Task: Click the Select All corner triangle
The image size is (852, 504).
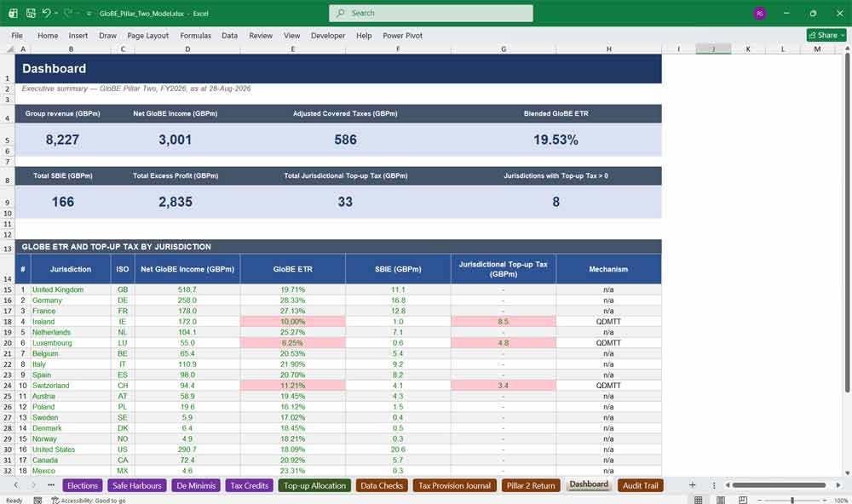Action: click(x=9, y=49)
